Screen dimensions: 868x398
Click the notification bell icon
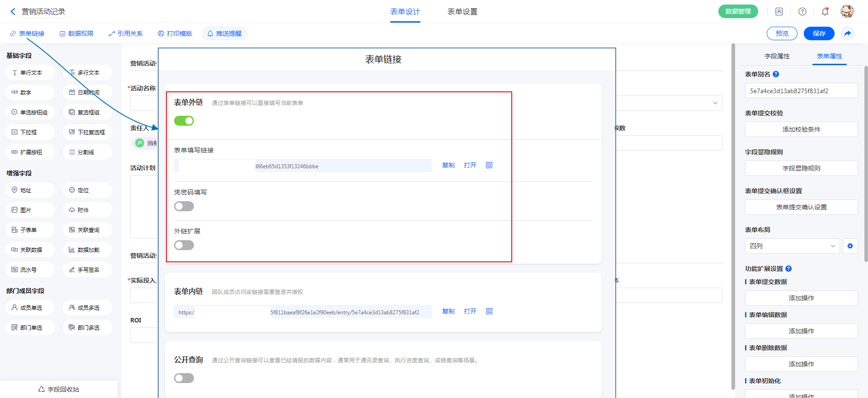[825, 12]
